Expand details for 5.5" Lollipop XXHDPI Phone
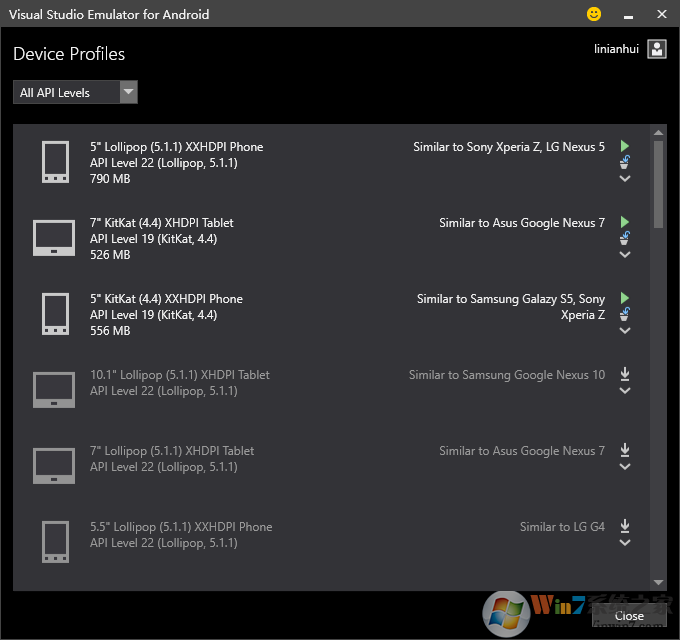 pos(625,543)
